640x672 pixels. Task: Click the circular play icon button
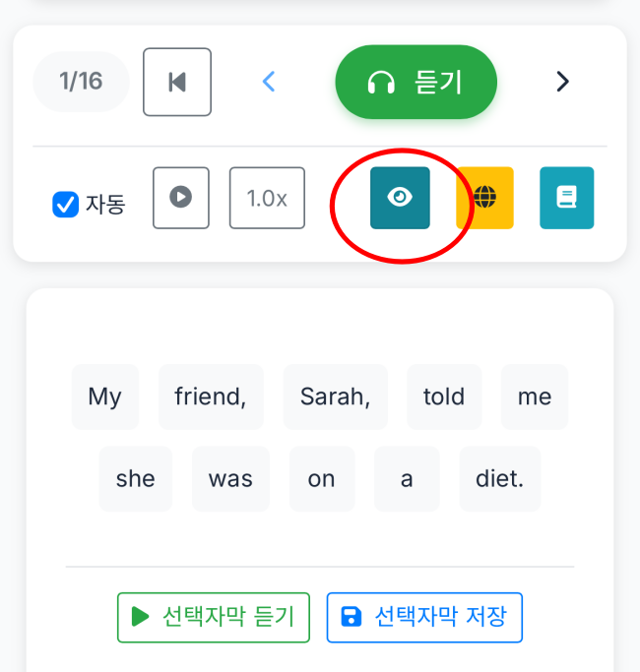tap(180, 198)
